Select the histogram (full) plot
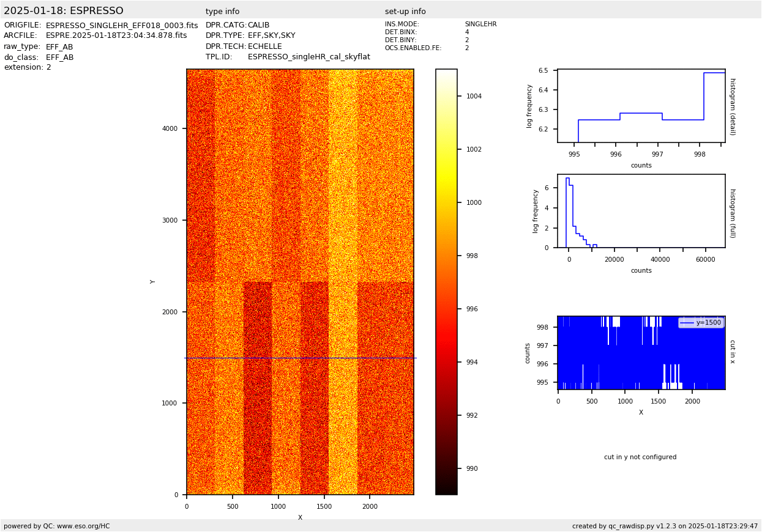This screenshot has height=532, width=762. (641, 211)
